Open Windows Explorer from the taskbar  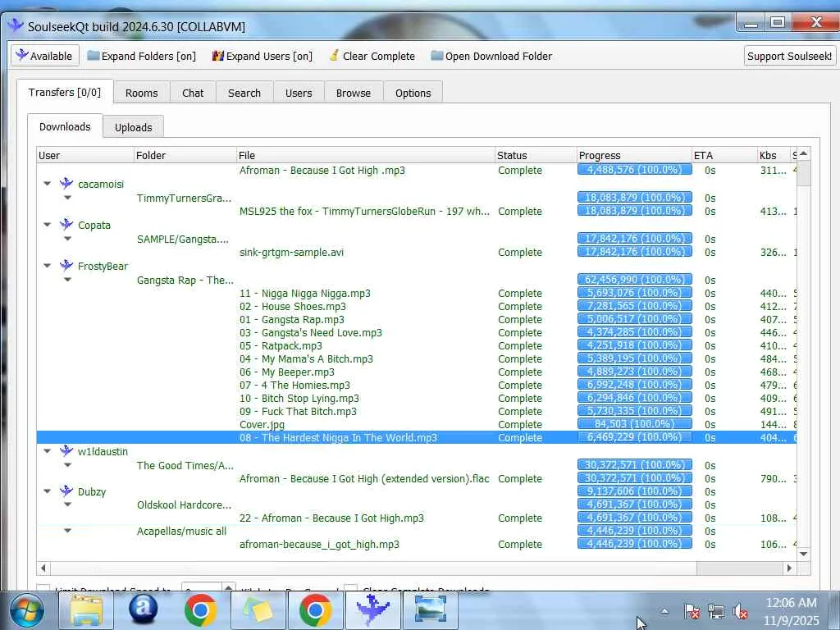pos(85,610)
